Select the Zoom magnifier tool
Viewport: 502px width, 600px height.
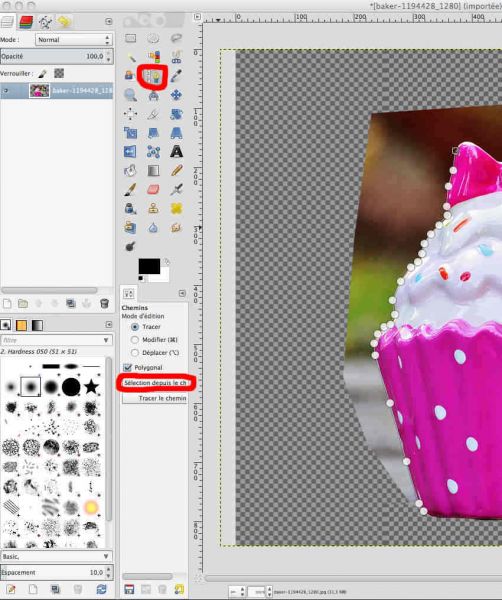(x=130, y=95)
